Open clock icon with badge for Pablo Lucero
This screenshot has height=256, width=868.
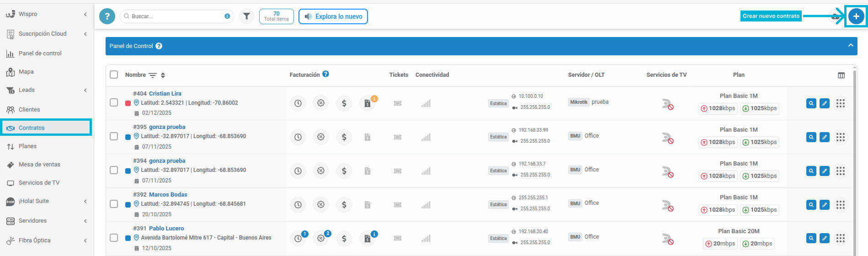click(298, 238)
